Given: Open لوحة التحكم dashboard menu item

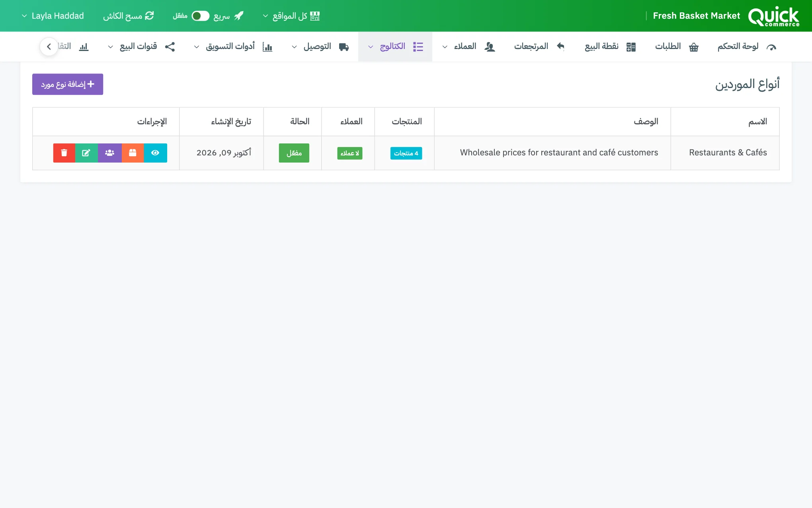Looking at the screenshot, I should pyautogui.click(x=747, y=47).
